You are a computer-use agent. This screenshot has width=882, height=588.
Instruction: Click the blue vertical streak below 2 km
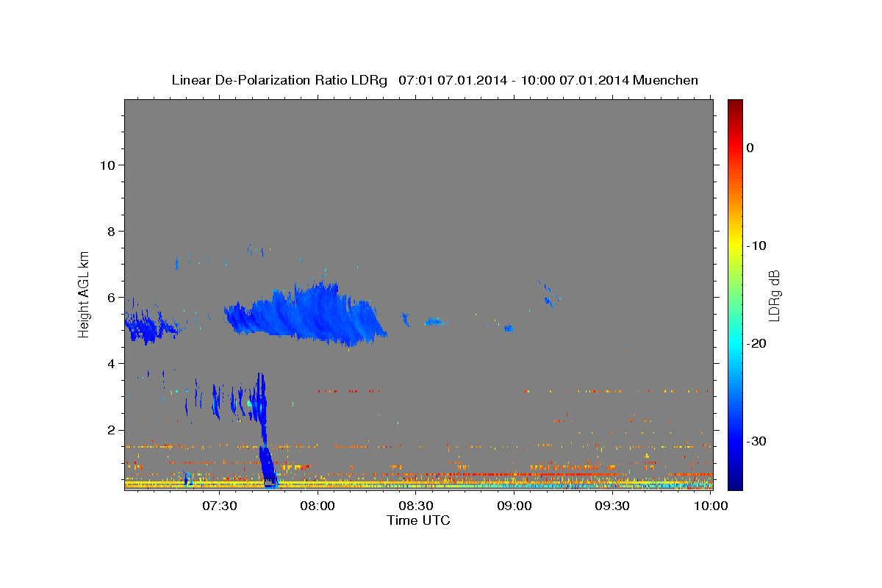tap(268, 467)
